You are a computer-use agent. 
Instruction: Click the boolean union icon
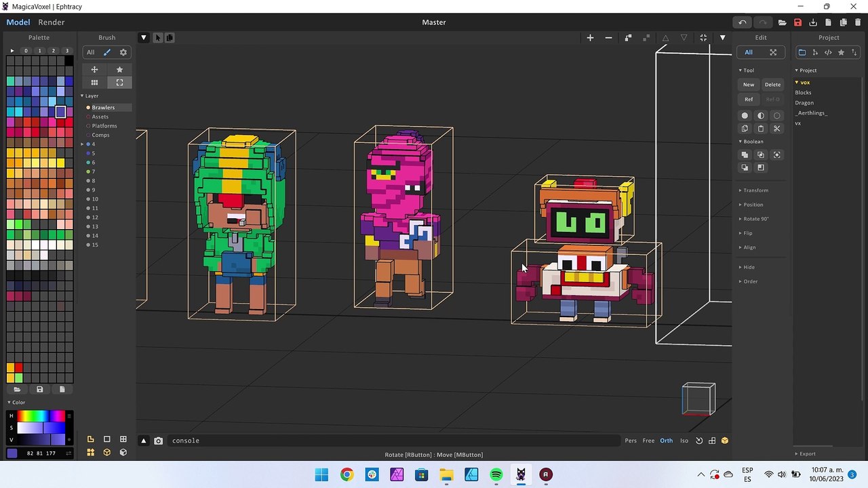click(x=745, y=155)
